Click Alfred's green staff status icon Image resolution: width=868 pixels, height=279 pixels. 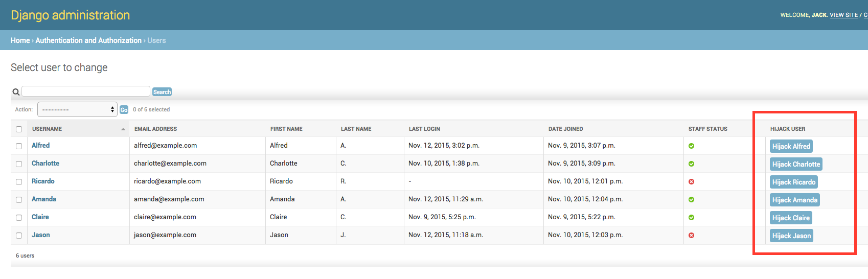tap(691, 146)
